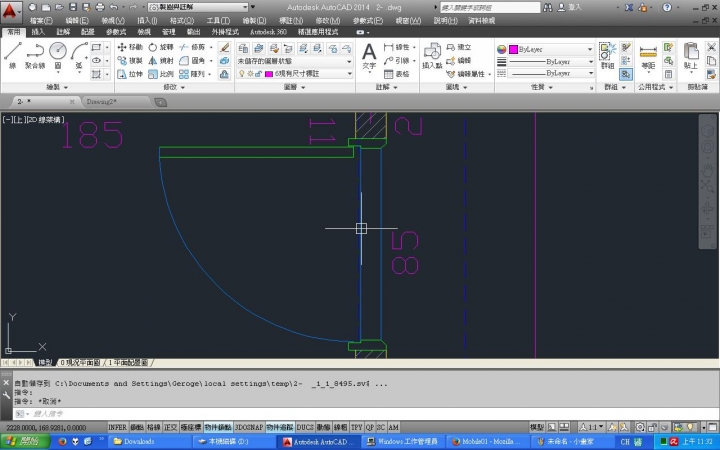Click the Array (陣列) tool
The image size is (720, 450).
(x=192, y=73)
